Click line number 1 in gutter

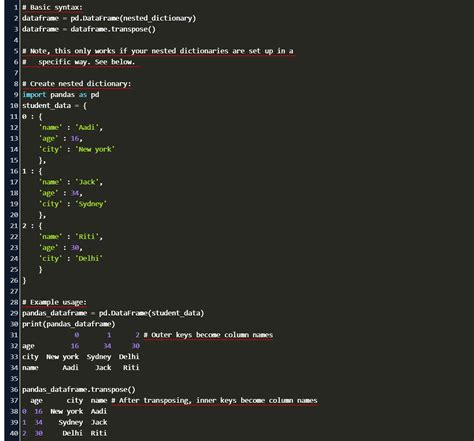click(x=16, y=7)
